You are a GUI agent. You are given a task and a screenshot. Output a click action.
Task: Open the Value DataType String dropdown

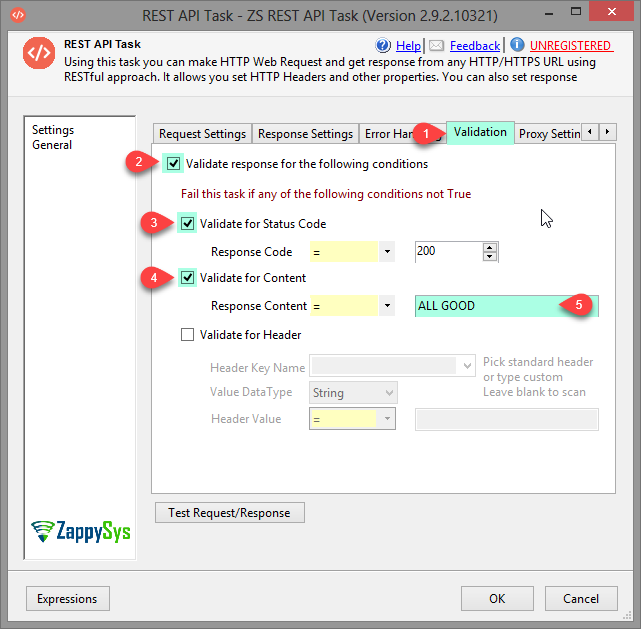pos(389,393)
